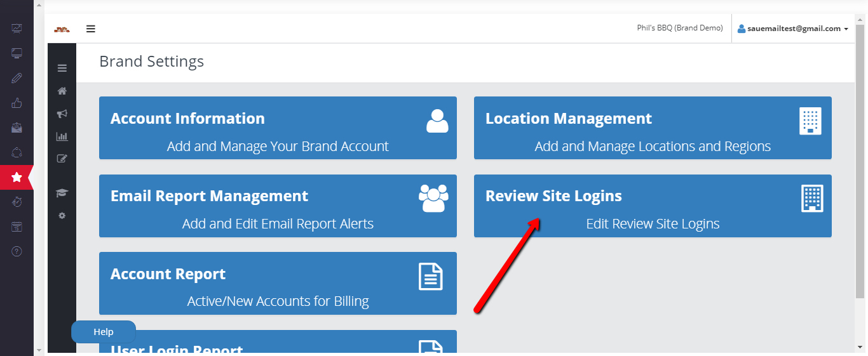Open the settings gear in sidebar
868x356 pixels.
coord(62,216)
